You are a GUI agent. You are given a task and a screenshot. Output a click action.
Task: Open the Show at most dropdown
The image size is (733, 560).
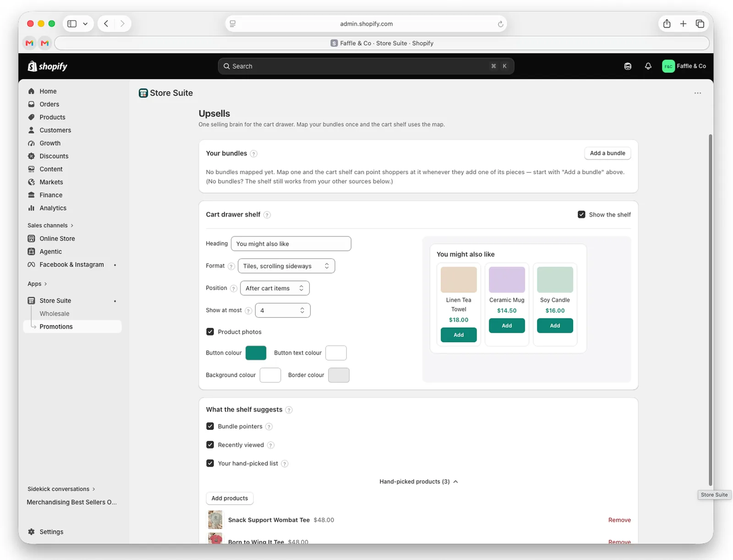(283, 311)
